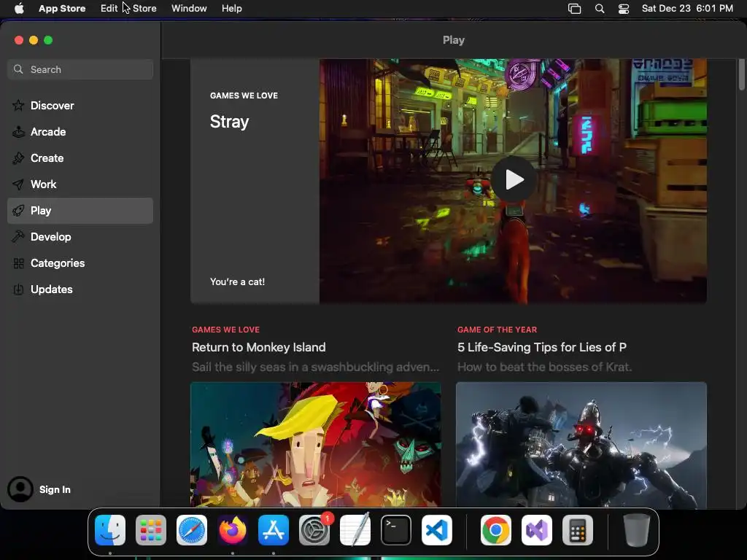Open the Trash in the Dock

tap(636, 530)
